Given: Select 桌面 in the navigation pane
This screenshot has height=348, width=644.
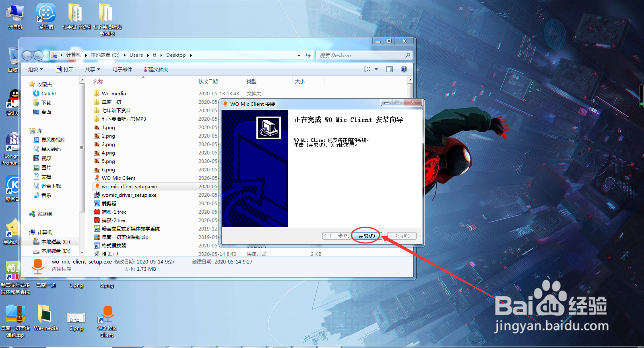Looking at the screenshot, I should coord(42,112).
